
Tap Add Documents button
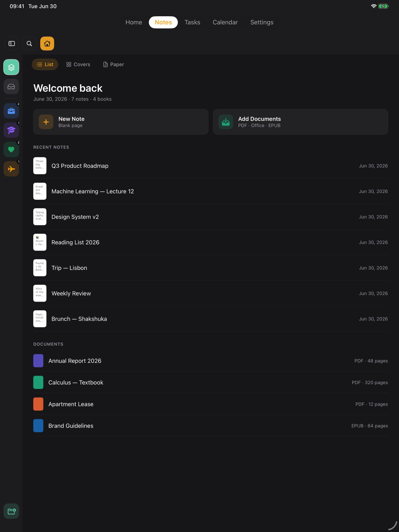click(x=300, y=122)
